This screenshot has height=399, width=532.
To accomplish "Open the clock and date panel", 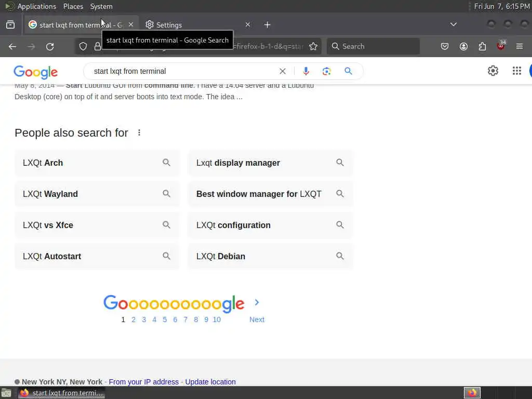I will pyautogui.click(x=501, y=6).
